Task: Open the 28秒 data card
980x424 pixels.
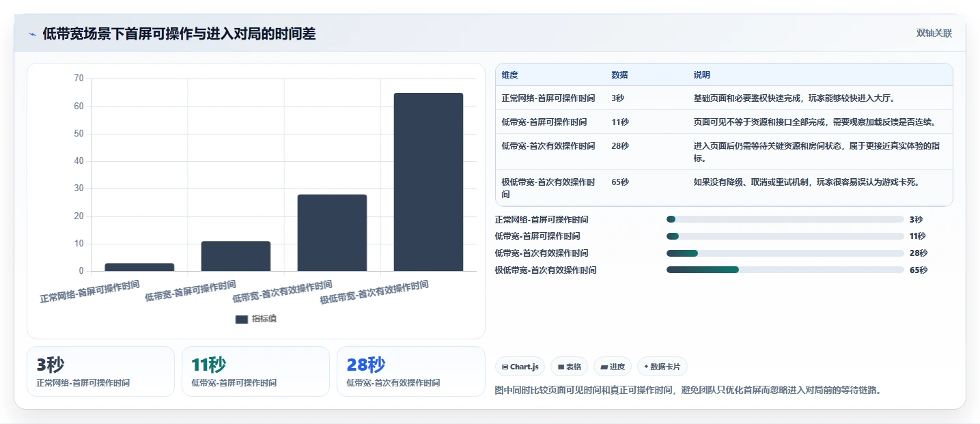Action: tap(410, 371)
